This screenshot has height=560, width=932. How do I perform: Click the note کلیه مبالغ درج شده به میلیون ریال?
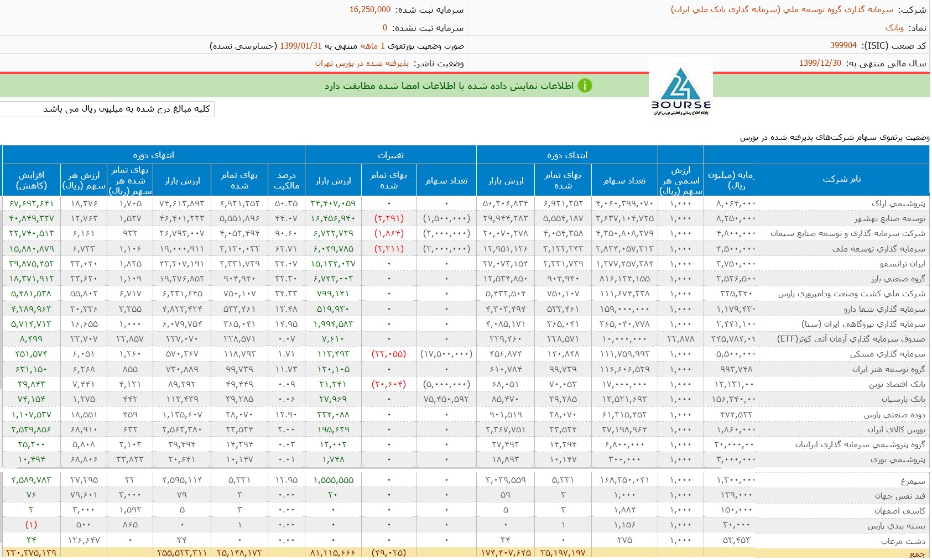127,109
